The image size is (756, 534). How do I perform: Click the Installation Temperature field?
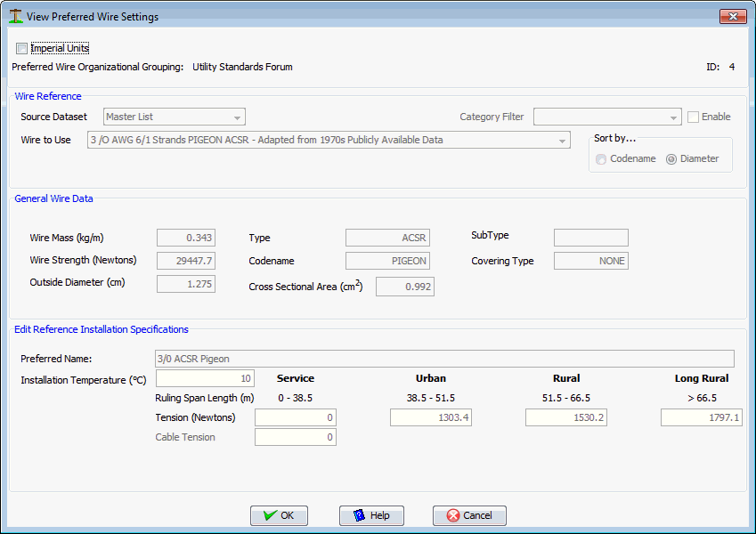tap(206, 378)
